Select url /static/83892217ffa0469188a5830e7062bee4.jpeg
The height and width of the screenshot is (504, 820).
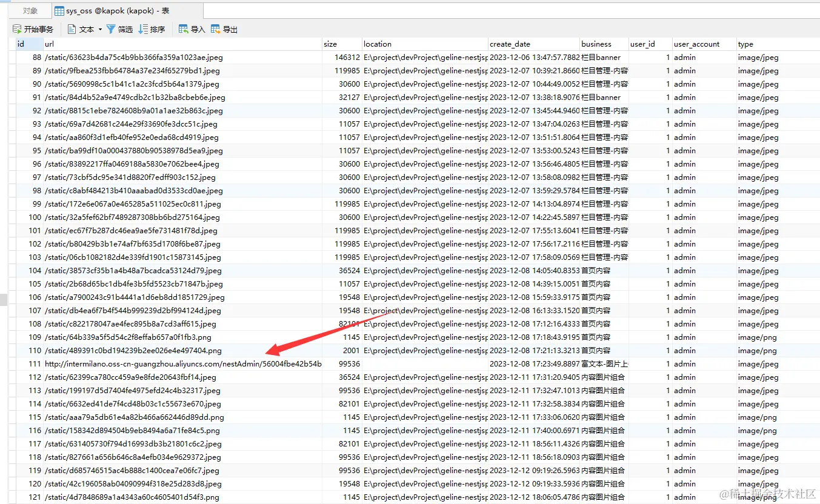pos(182,164)
